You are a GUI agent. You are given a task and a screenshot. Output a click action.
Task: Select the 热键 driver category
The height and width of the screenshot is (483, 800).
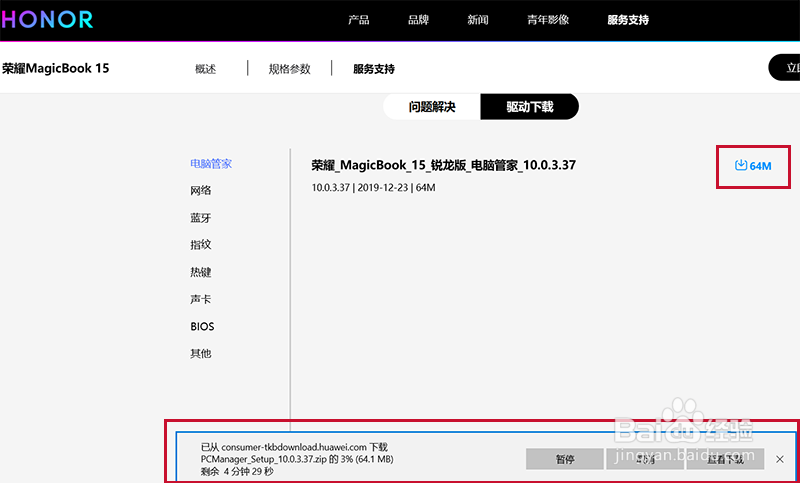(x=201, y=272)
